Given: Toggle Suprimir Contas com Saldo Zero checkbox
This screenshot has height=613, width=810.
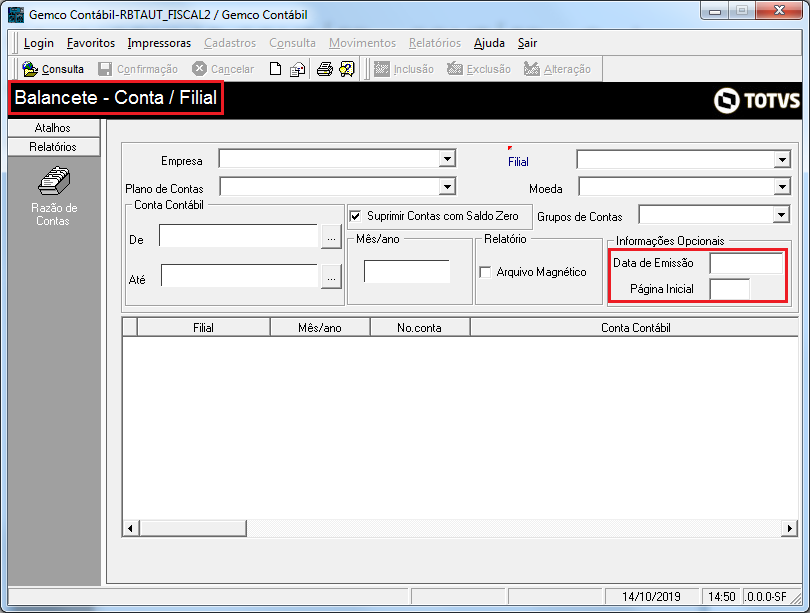Looking at the screenshot, I should 355,216.
